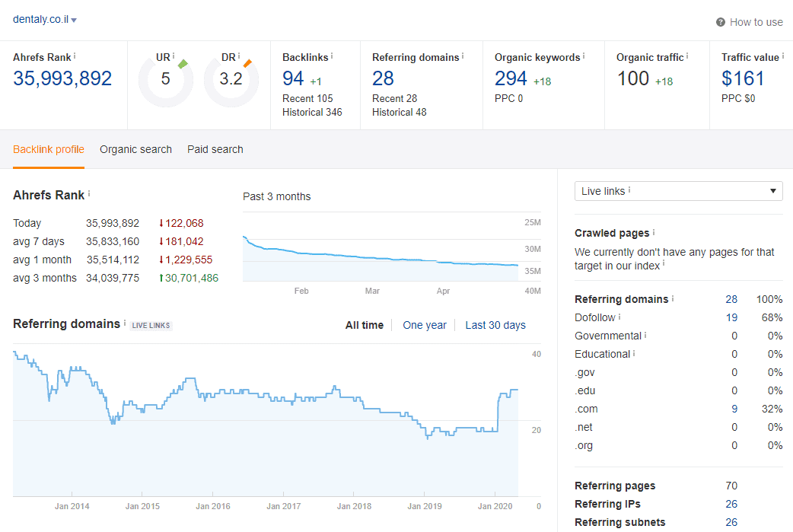Select the Last 30 days chart range
793x532 pixels.
point(495,325)
